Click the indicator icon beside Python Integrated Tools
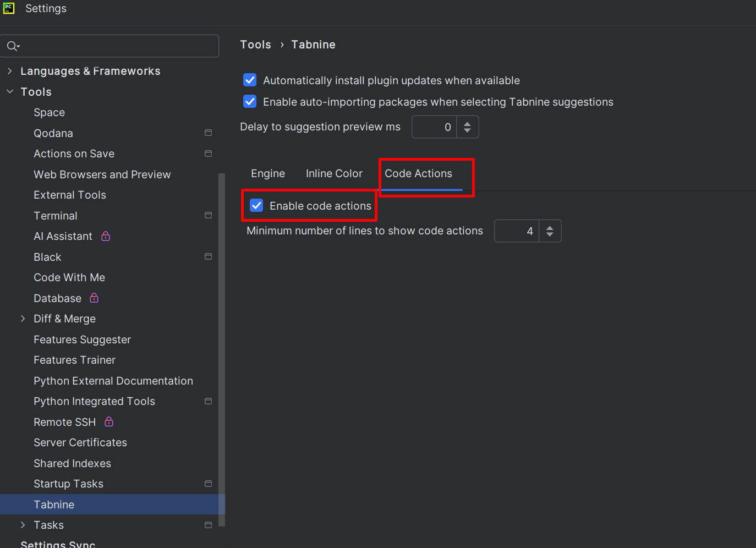This screenshot has width=756, height=548. 208,401
